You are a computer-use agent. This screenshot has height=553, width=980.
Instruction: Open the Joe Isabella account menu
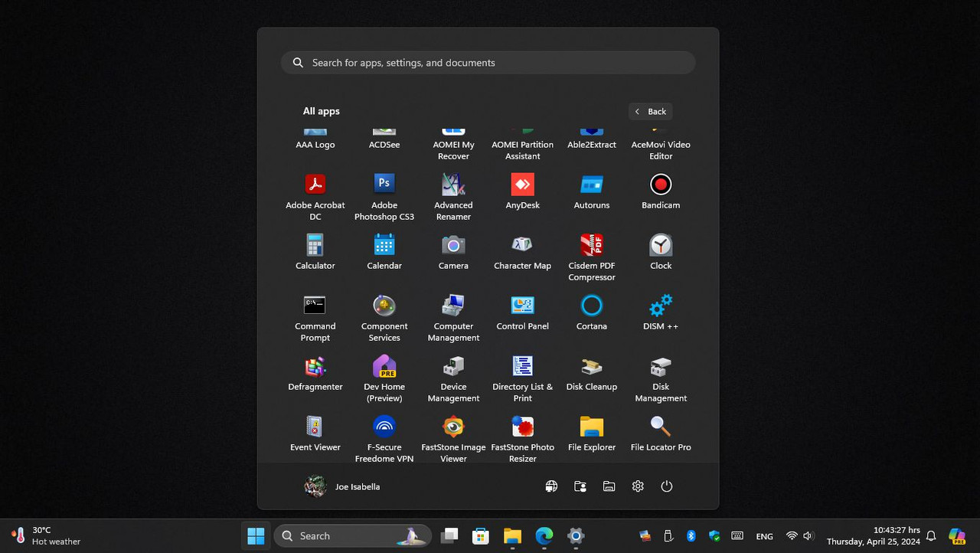[x=341, y=486]
